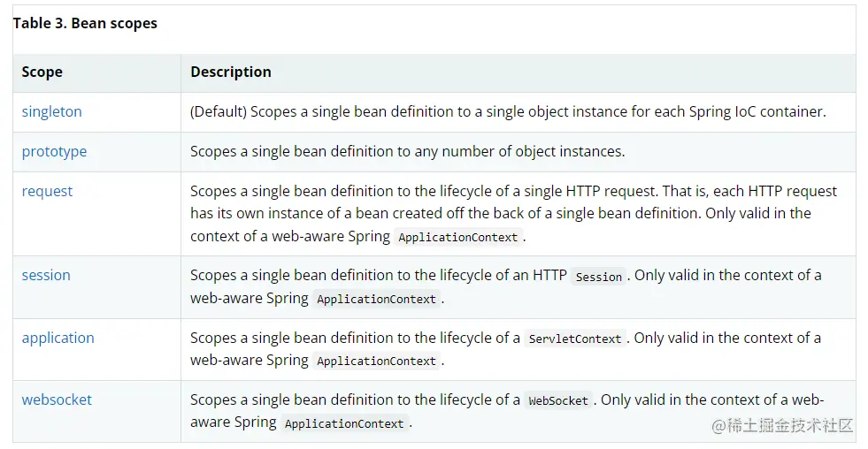
Task: Open the prototype scope link
Action: [x=54, y=151]
